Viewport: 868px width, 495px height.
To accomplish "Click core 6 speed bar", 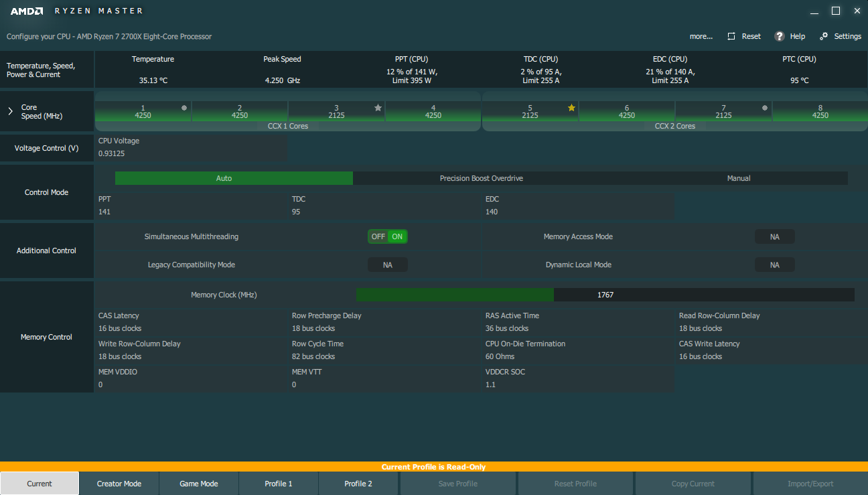I will coord(627,111).
